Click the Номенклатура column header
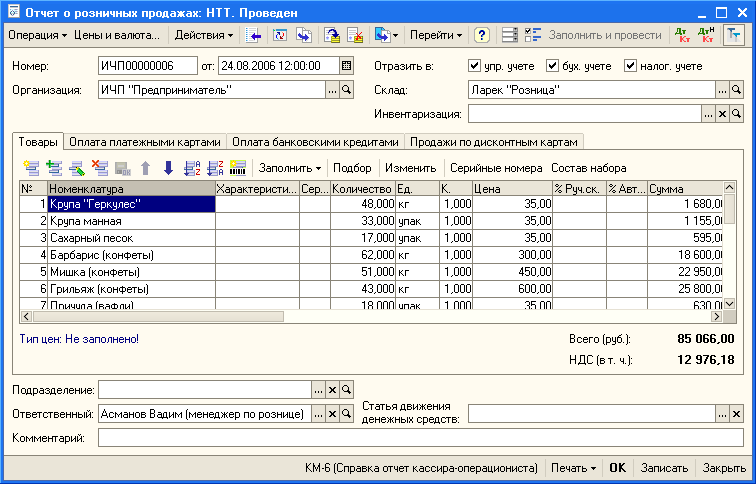The height and width of the screenshot is (484, 756). [x=131, y=189]
